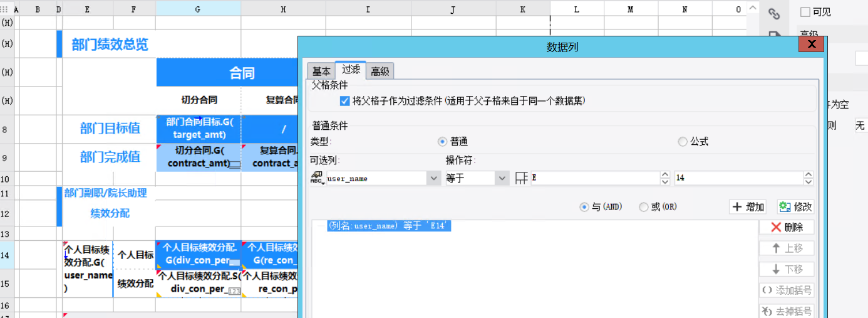Click the 切分合同.G(contract_amt) cell
The height and width of the screenshot is (318, 868).
coord(199,157)
